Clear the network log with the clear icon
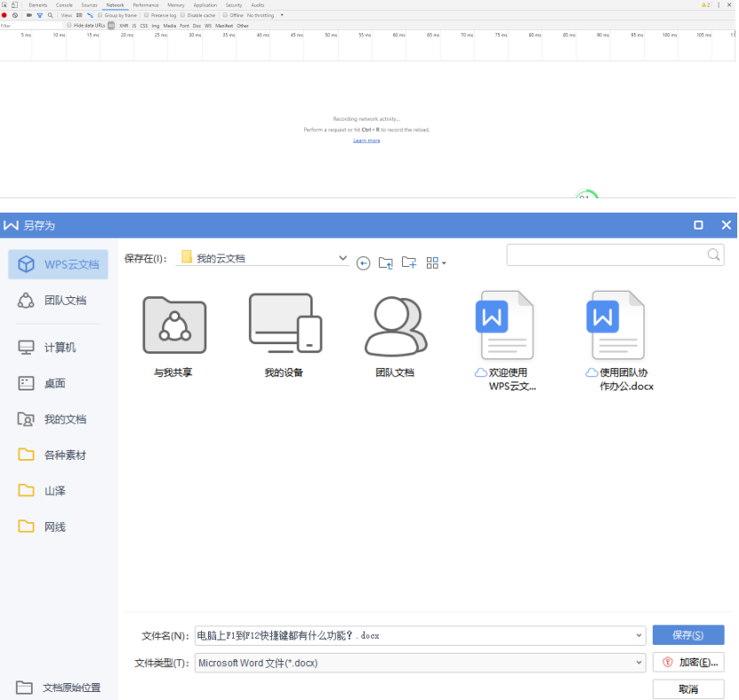This screenshot has width=739, height=700. 15,15
